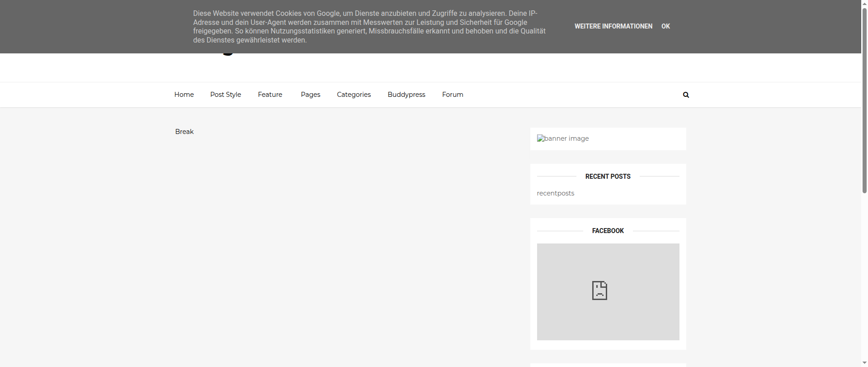The height and width of the screenshot is (367, 868).
Task: Click the broken plugin sad-face icon
Action: [x=599, y=291]
